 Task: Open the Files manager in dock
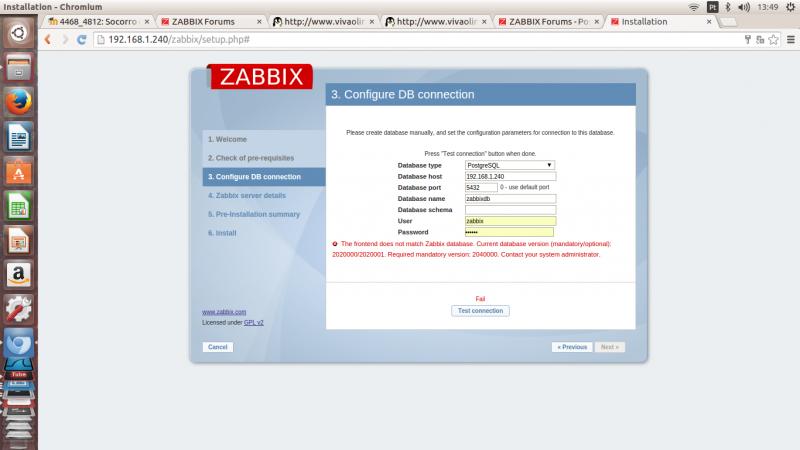18,67
